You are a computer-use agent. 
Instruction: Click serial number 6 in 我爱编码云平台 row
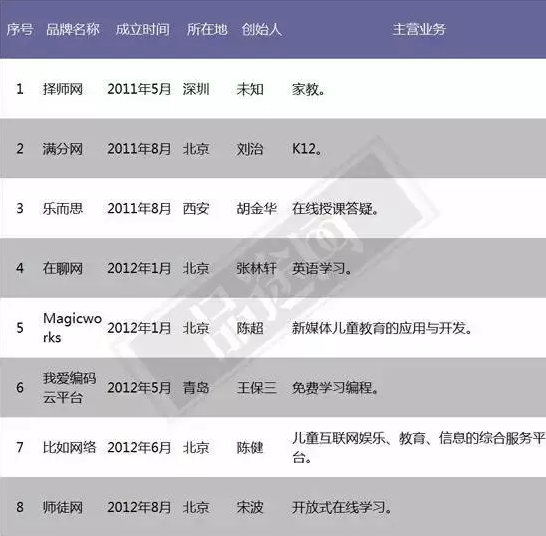pyautogui.click(x=20, y=388)
